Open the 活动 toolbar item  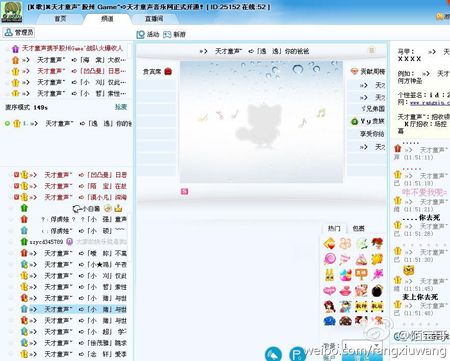tap(148, 34)
